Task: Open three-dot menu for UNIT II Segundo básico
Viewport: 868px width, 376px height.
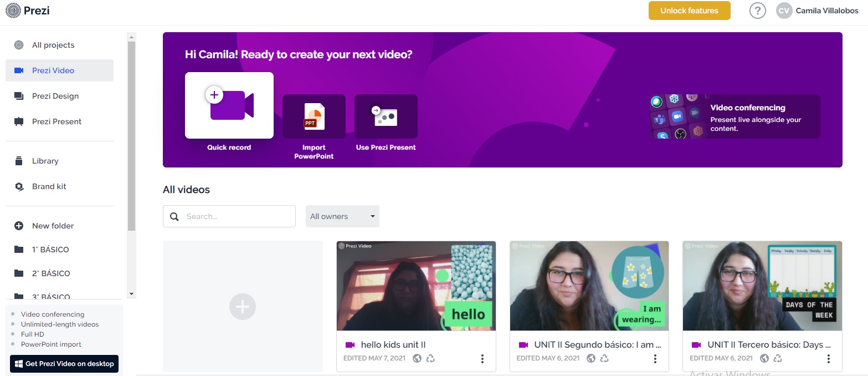Action: (655, 359)
